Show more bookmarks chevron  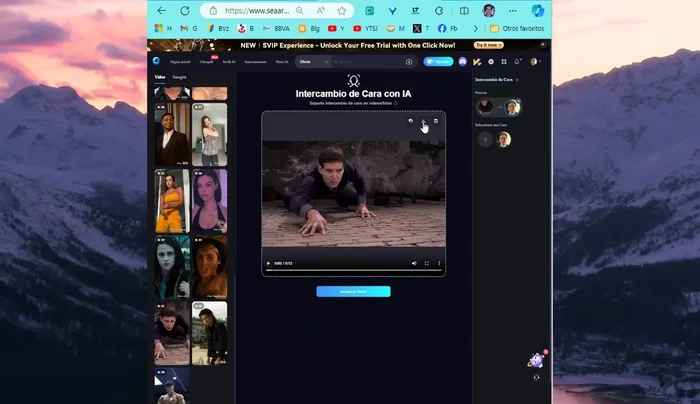(475, 29)
